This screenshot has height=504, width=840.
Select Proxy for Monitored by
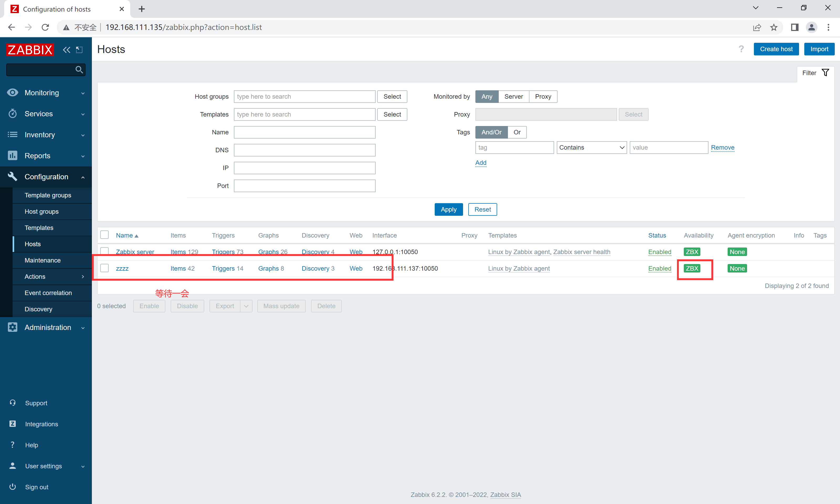click(x=543, y=96)
